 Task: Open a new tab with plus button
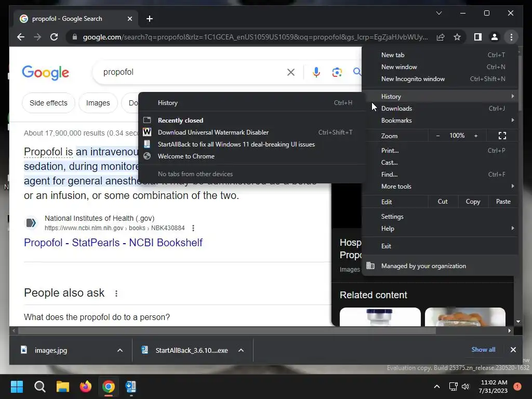click(x=150, y=19)
